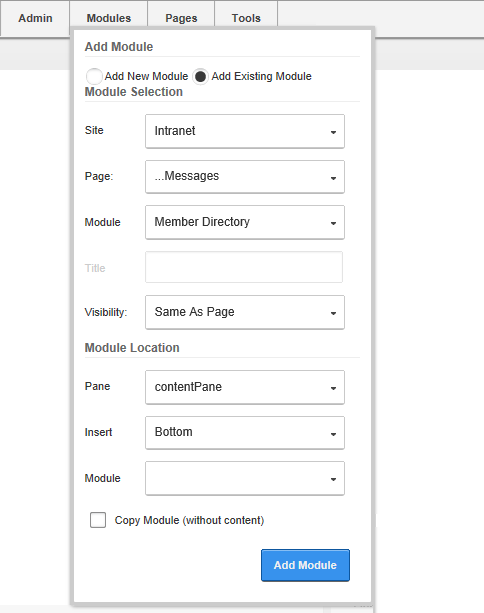Click the arrow on the Insert combo box
The width and height of the screenshot is (484, 613).
[x=333, y=434]
